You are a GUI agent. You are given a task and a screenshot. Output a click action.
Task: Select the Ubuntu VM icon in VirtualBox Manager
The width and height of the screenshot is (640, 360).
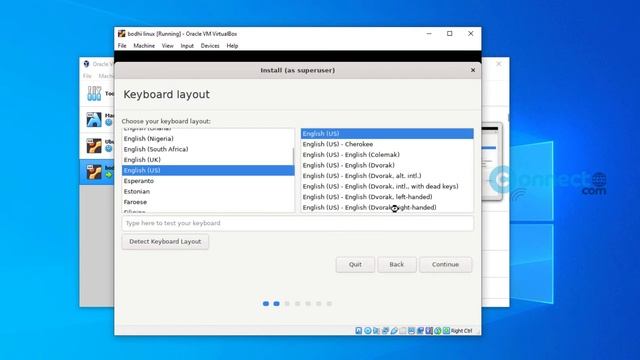(94, 146)
